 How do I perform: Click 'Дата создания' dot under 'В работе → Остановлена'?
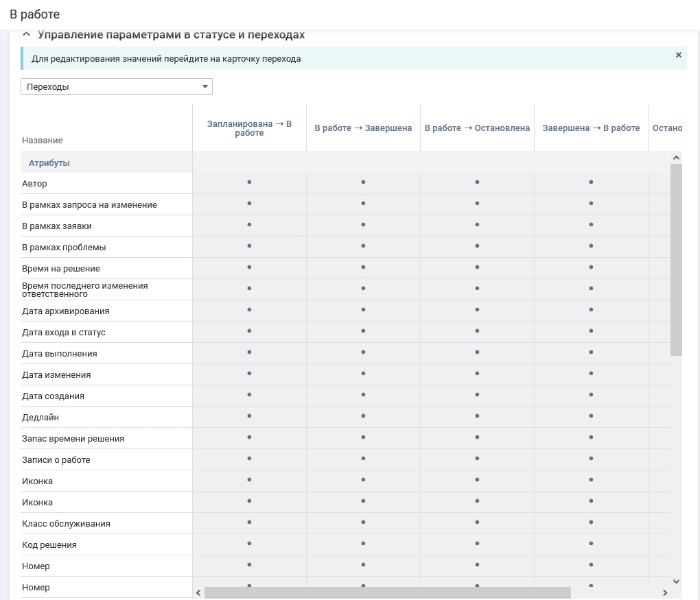point(477,395)
